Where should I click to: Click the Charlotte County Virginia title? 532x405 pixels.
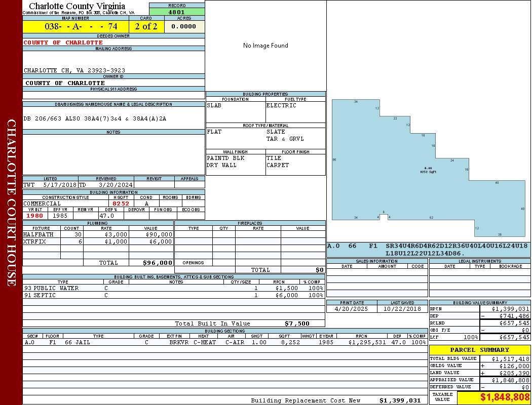pyautogui.click(x=77, y=6)
